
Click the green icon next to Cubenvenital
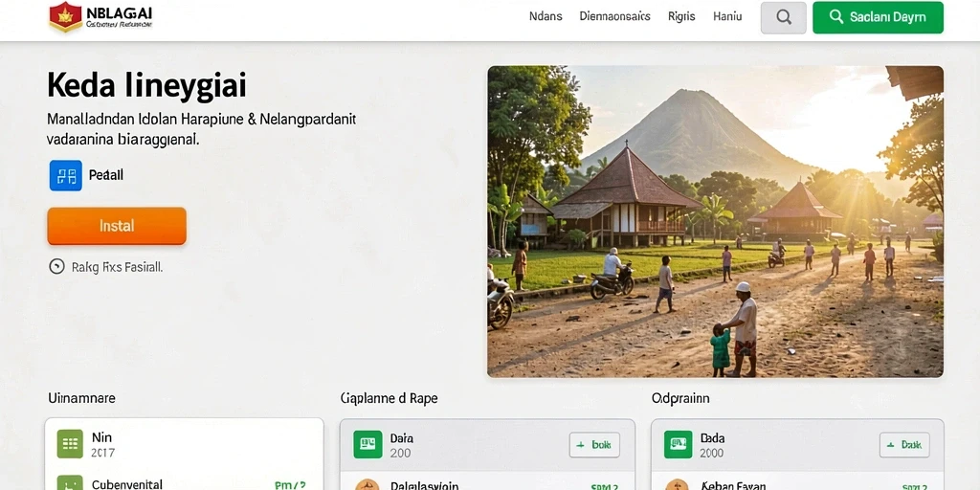point(70,483)
